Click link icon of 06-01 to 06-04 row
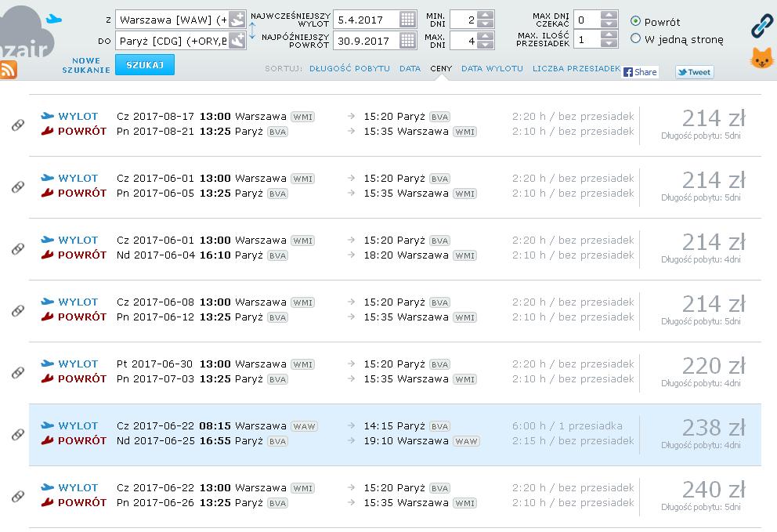 18,249
